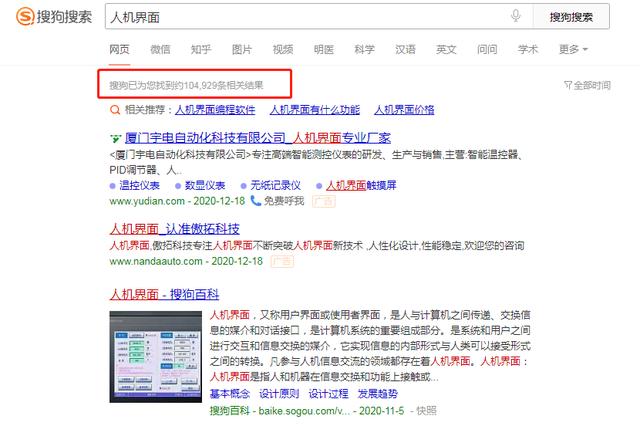Screen dimensions: 640x426
Task: Click the 无纸记录仪 sublink
Action: coord(276,186)
